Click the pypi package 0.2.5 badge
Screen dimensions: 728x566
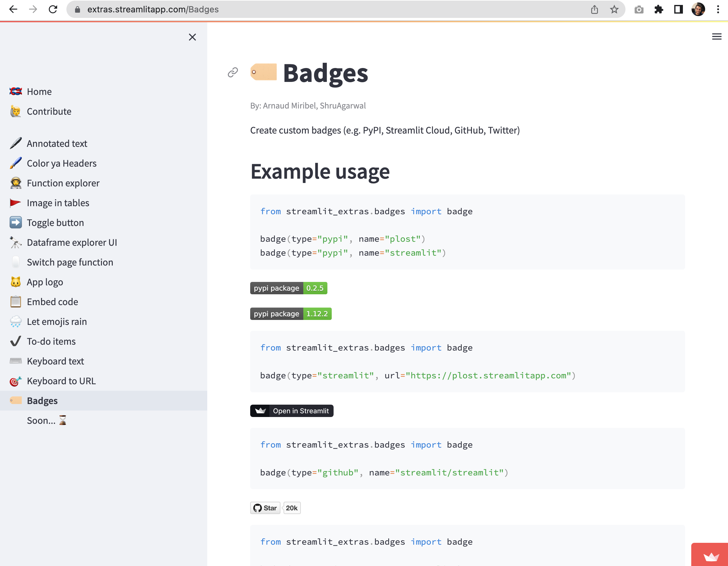click(x=289, y=288)
